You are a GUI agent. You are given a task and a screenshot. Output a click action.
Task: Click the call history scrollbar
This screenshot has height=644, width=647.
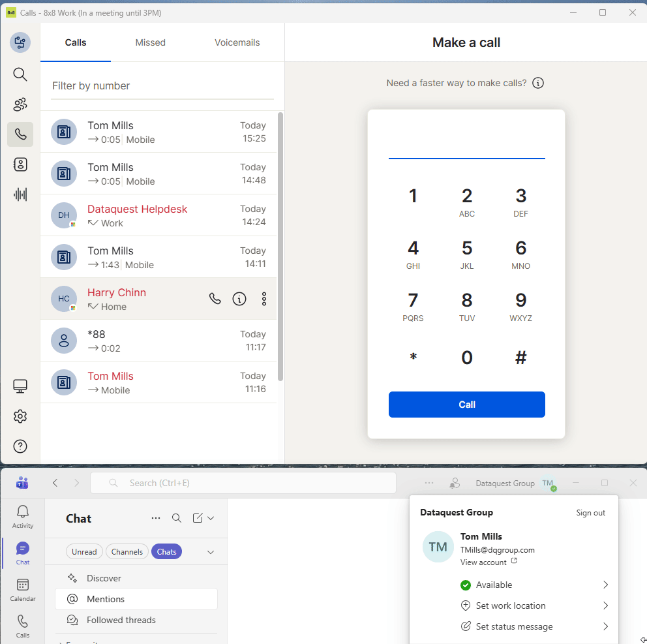coord(280,247)
